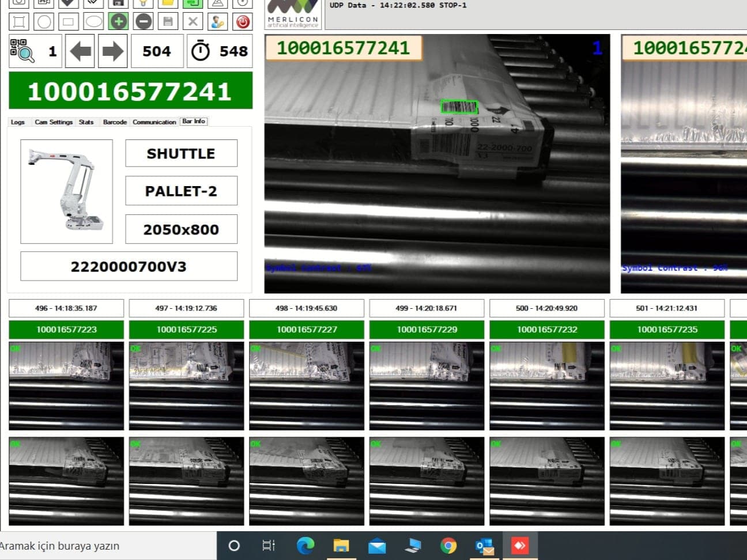The height and width of the screenshot is (560, 747).
Task: Click the 2220000700V3 product code field
Action: click(x=129, y=266)
